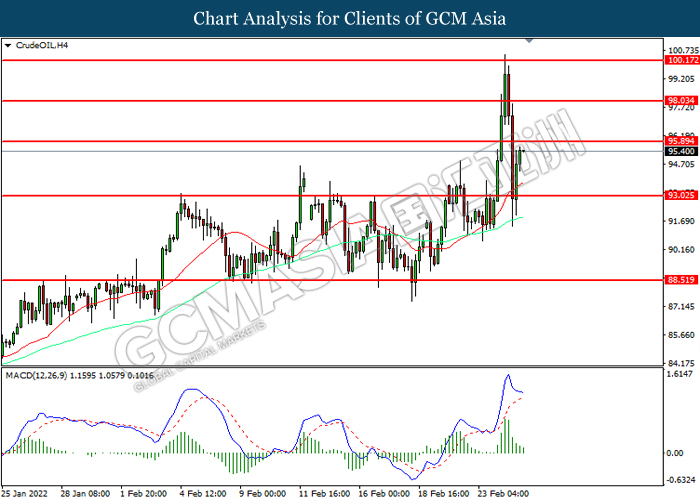
Task: Click the CrudeOIL,H4 chart label
Action: [x=42, y=46]
